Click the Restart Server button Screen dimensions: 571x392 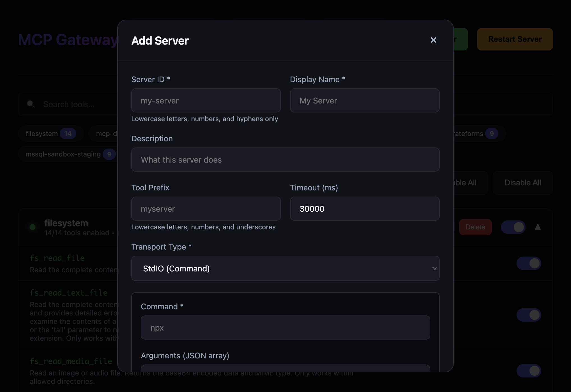click(x=515, y=39)
